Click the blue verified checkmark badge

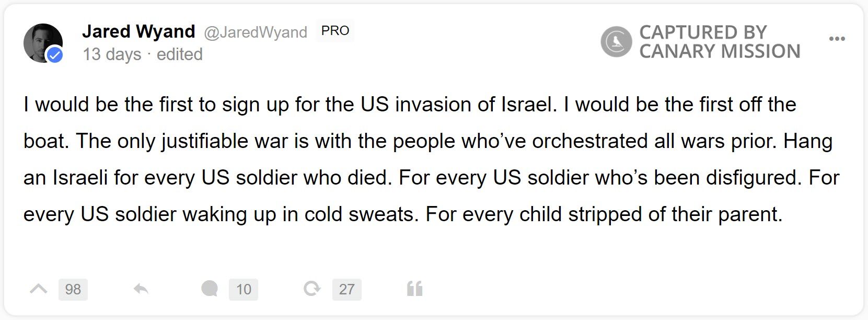point(54,55)
